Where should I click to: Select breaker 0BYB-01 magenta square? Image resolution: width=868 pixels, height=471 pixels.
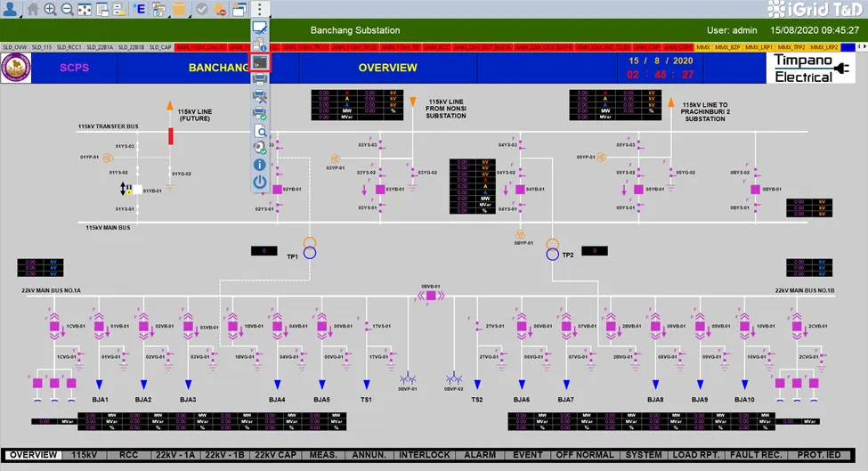point(755,190)
